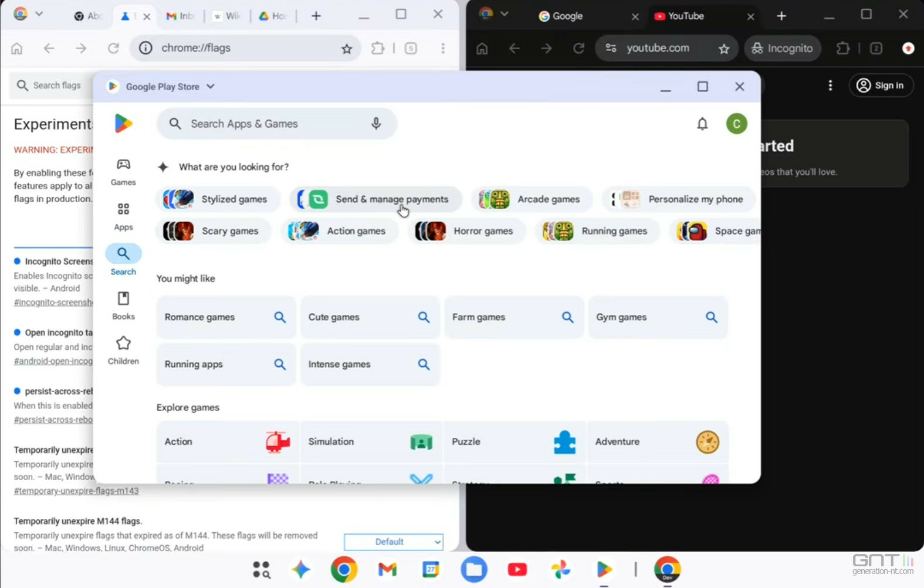Click the voice search microphone icon
The image size is (924, 588).
click(376, 124)
